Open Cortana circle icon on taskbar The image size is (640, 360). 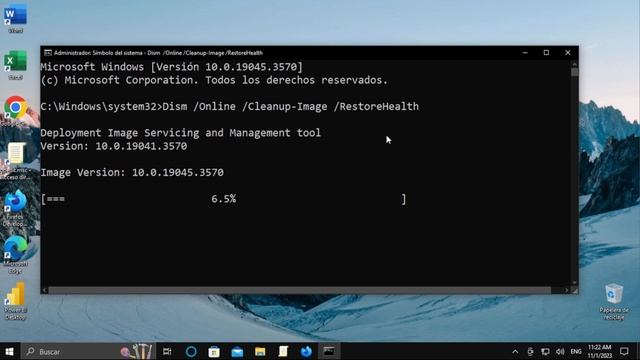pos(191,351)
